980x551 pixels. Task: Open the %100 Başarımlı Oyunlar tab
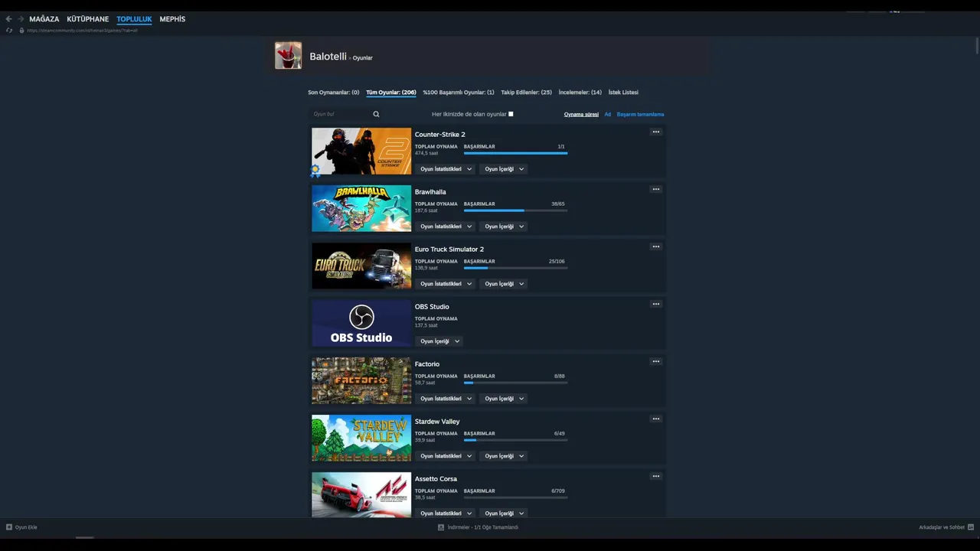[x=459, y=93]
